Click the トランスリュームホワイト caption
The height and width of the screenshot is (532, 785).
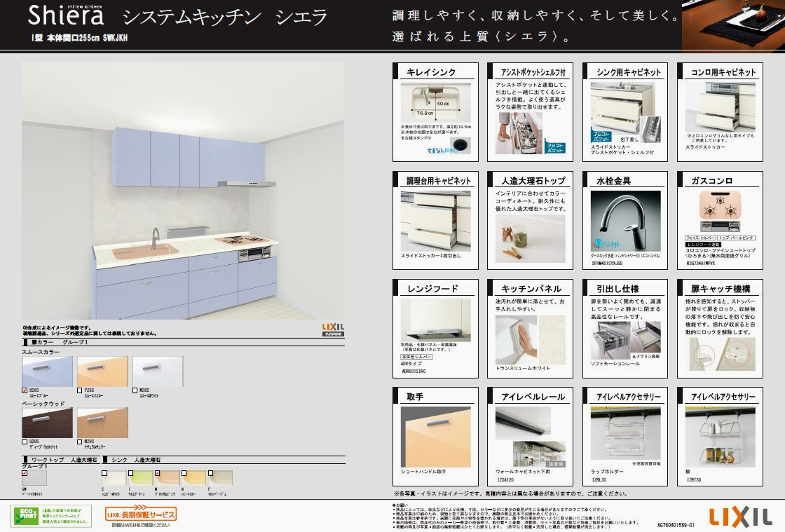coord(523,369)
